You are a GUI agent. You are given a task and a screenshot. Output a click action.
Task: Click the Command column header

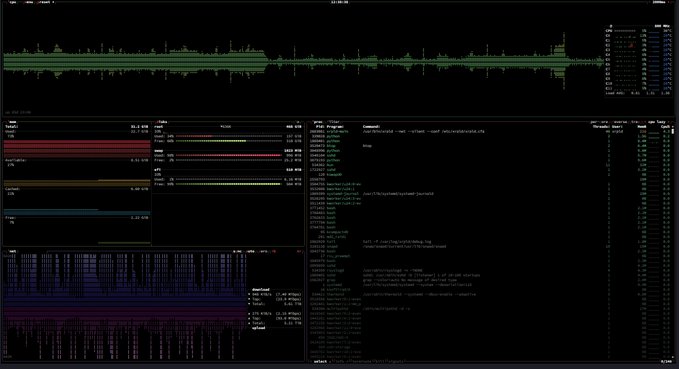pyautogui.click(x=372, y=127)
